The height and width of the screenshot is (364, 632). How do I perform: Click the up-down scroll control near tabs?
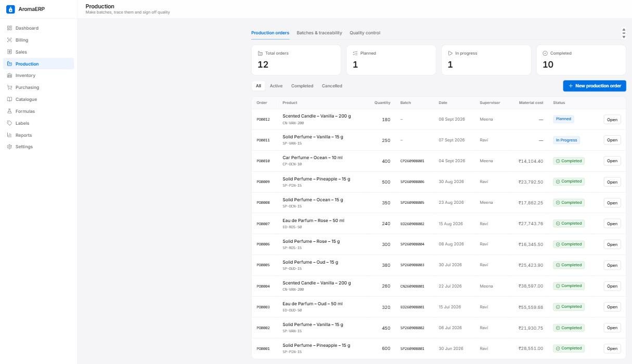(624, 33)
